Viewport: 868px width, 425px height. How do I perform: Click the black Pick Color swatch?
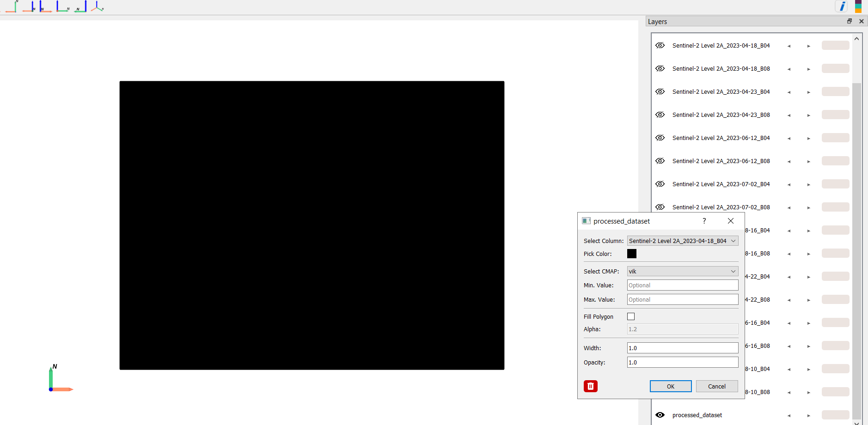coord(631,254)
